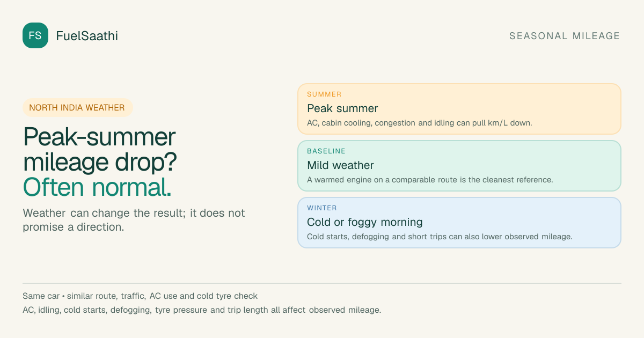Click the 'Cold or foggy morning' title

[x=365, y=222]
